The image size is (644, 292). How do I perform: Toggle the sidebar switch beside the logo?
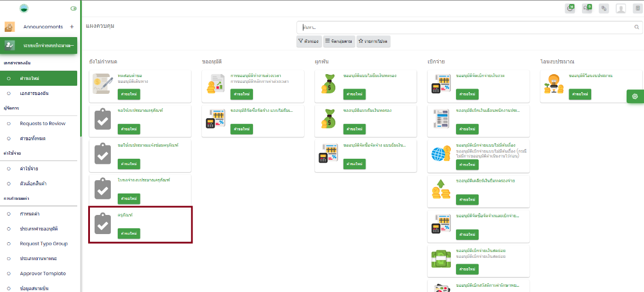point(73,9)
